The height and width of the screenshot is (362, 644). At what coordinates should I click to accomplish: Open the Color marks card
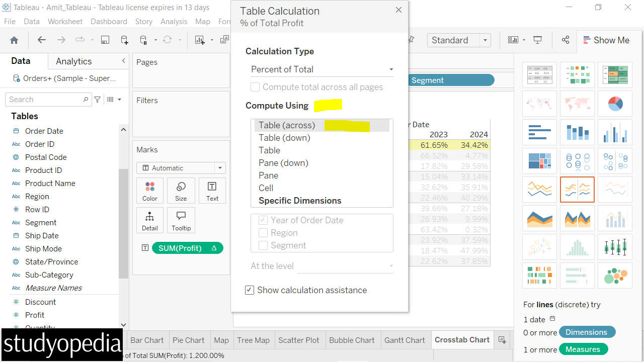point(150,191)
